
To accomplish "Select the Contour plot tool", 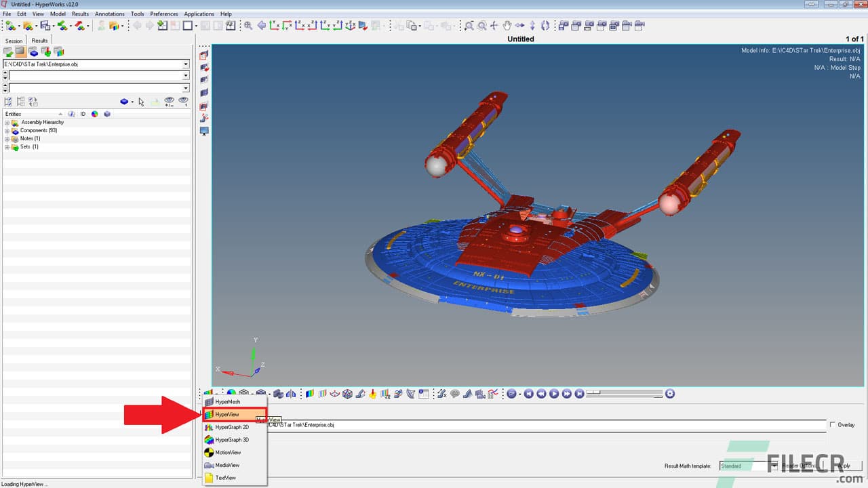I will pyautogui.click(x=310, y=394).
